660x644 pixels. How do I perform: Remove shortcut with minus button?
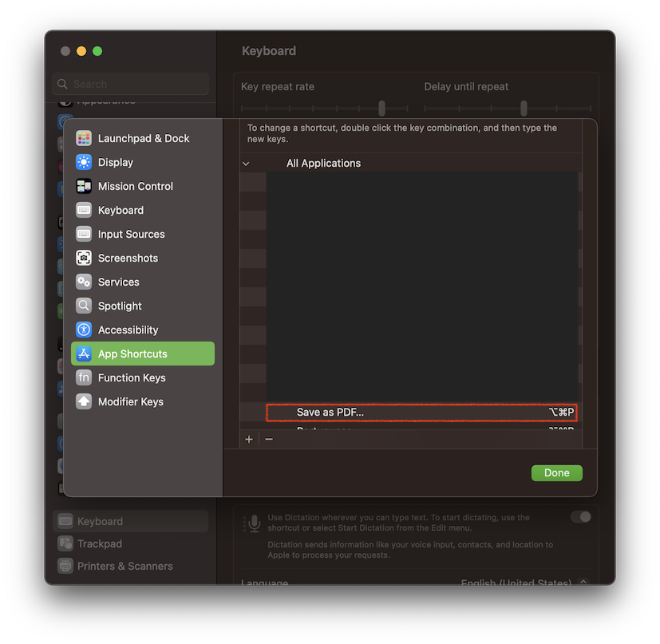pyautogui.click(x=269, y=440)
